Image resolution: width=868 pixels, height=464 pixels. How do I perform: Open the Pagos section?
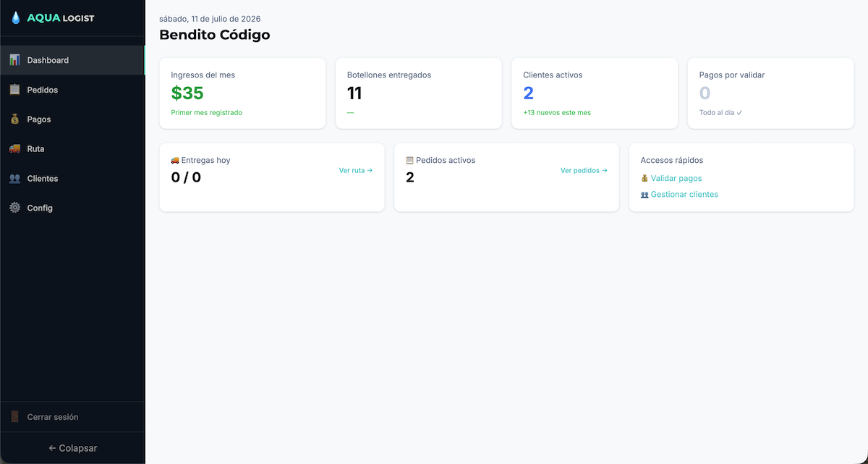click(72, 119)
